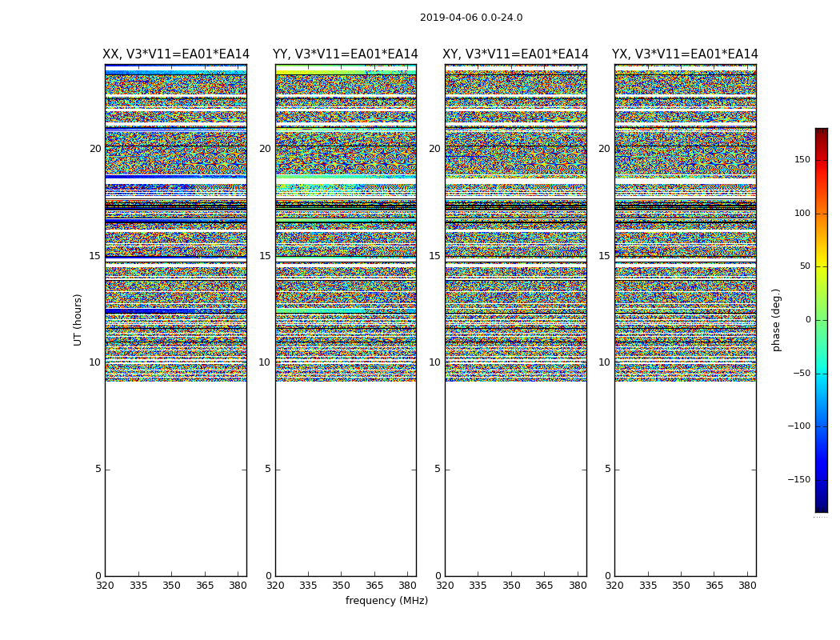
Task: Click the colorbar tick label "50"
Action: [805, 266]
